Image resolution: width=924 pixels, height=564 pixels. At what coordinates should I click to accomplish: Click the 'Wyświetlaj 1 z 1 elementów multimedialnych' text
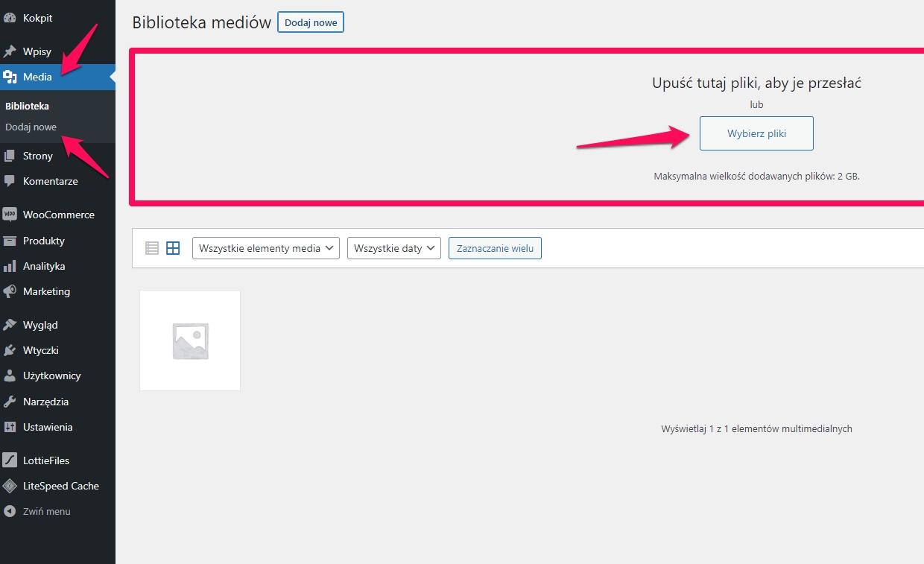click(x=757, y=428)
